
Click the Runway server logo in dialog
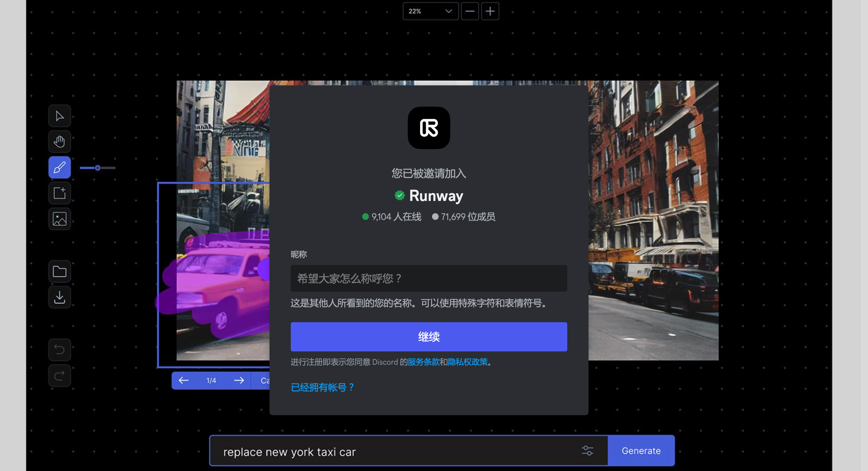(429, 128)
